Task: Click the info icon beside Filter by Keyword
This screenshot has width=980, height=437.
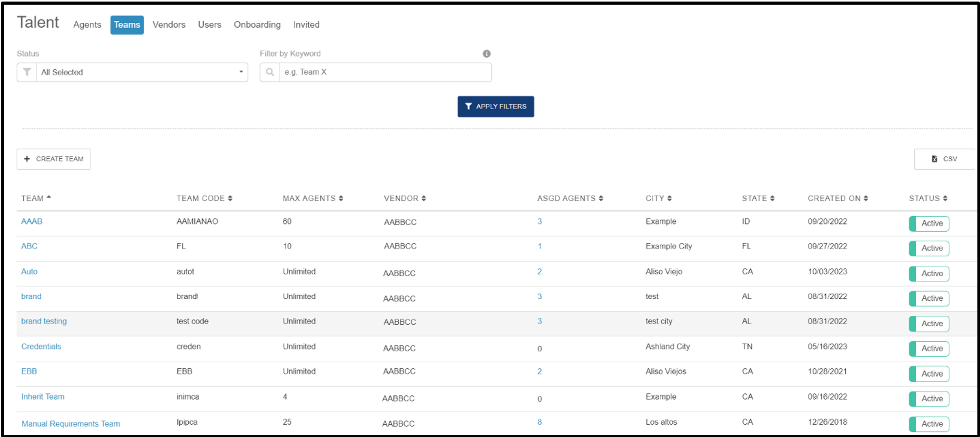Action: click(x=487, y=54)
